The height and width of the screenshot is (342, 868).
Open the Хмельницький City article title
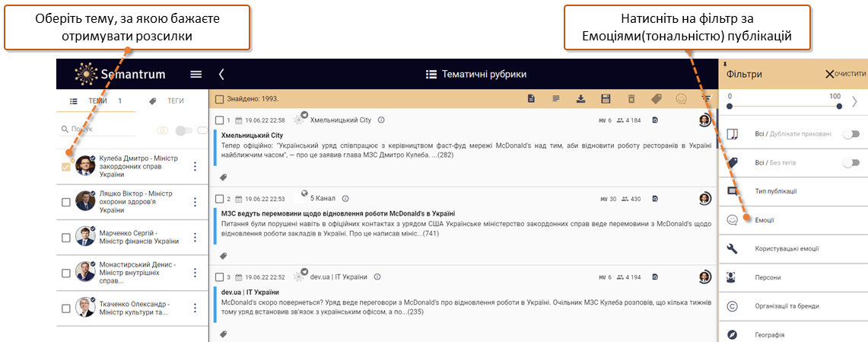pos(252,135)
